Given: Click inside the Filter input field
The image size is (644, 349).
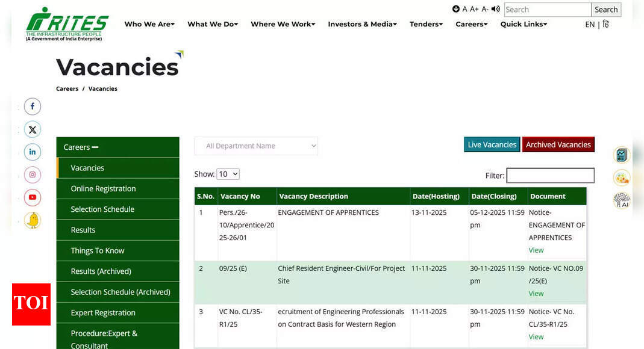Looking at the screenshot, I should click(x=550, y=175).
